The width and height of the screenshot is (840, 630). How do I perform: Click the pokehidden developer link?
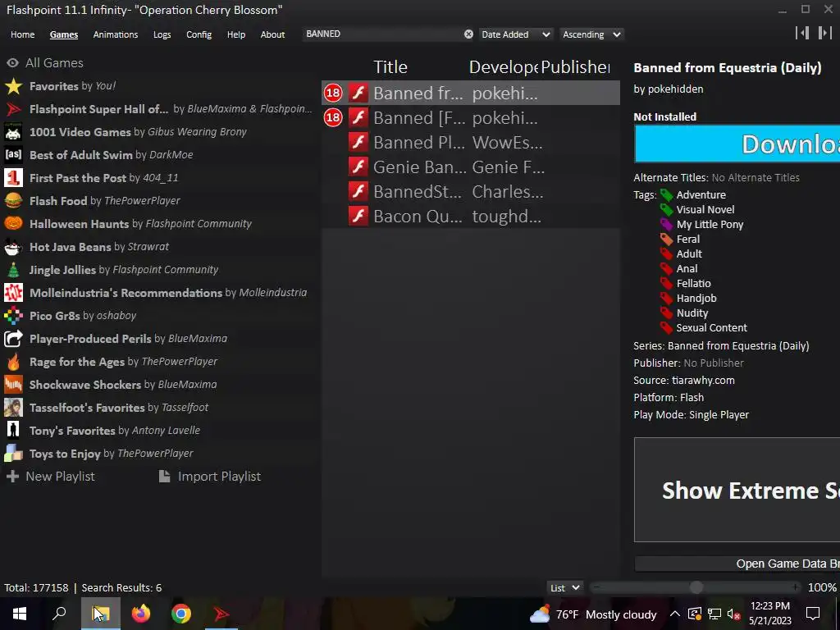click(x=675, y=89)
